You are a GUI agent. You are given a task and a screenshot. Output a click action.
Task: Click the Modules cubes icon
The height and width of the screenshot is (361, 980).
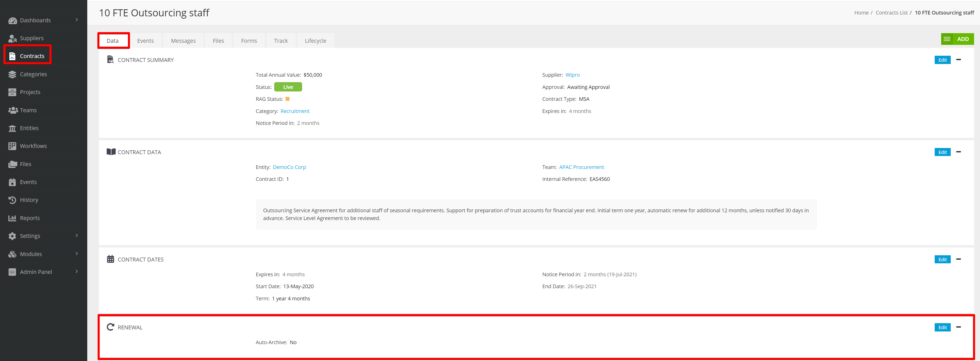pyautogui.click(x=12, y=254)
